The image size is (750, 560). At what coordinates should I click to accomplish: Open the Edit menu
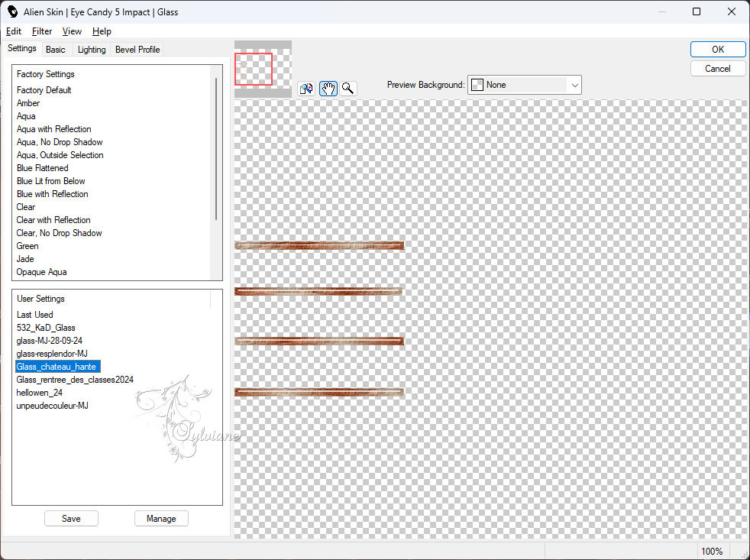[14, 31]
